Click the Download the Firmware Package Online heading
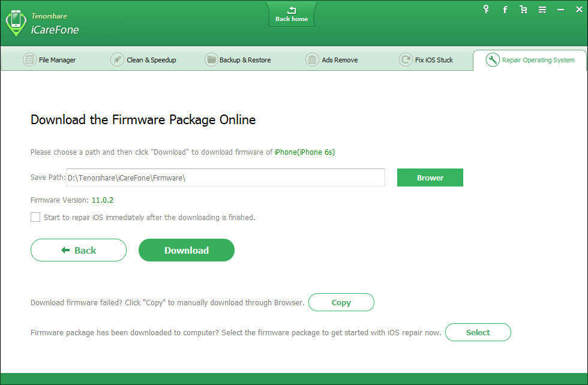This screenshot has width=588, height=385. [143, 119]
